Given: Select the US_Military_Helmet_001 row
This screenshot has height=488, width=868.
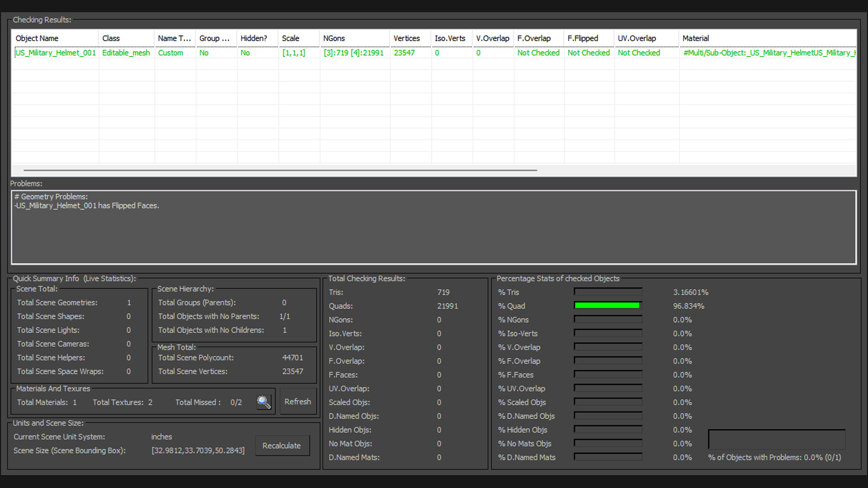Looking at the screenshot, I should (56, 53).
